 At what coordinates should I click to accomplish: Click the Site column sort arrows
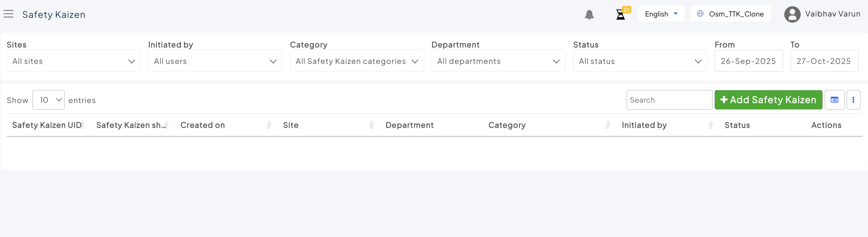372,125
